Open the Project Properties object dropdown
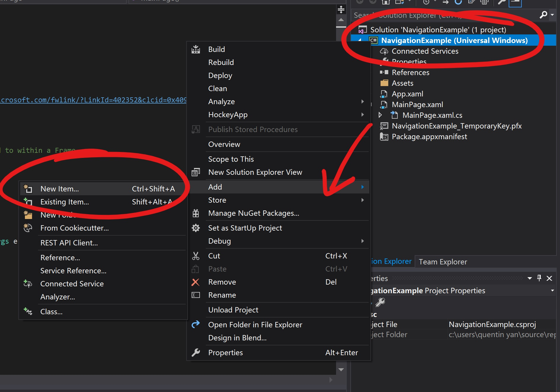The height and width of the screenshot is (392, 560). pos(552,291)
